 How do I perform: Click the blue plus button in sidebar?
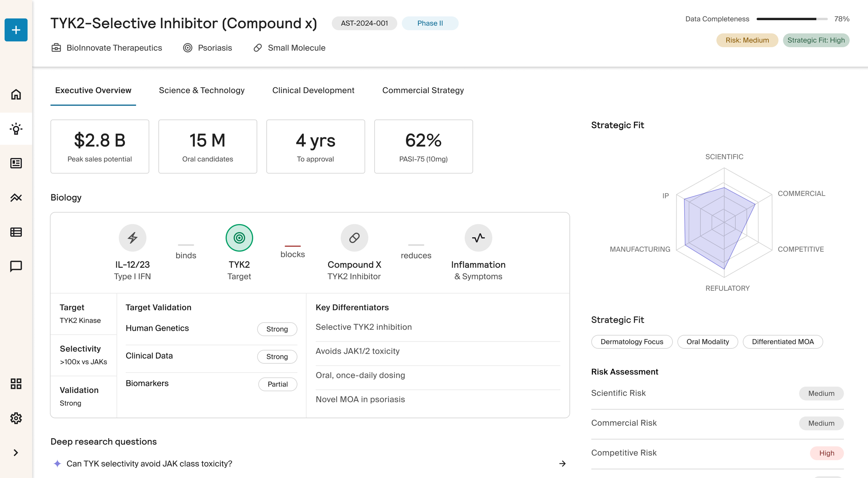pyautogui.click(x=16, y=30)
